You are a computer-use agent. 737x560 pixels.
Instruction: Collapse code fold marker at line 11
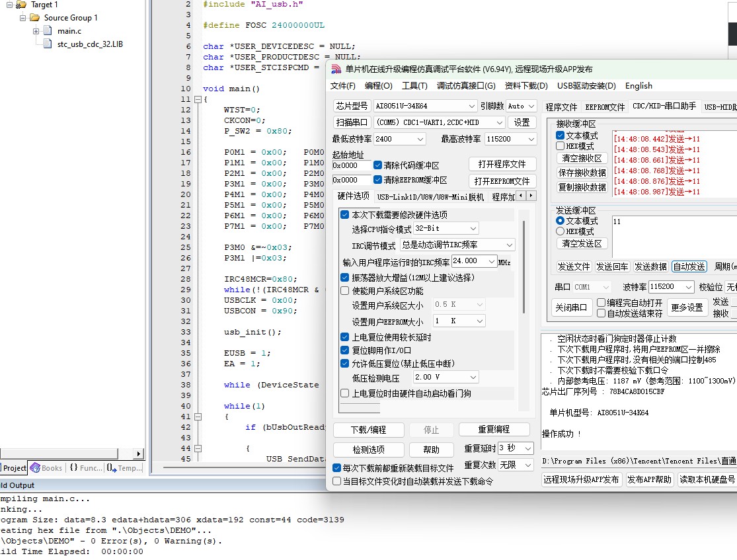pyautogui.click(x=198, y=99)
